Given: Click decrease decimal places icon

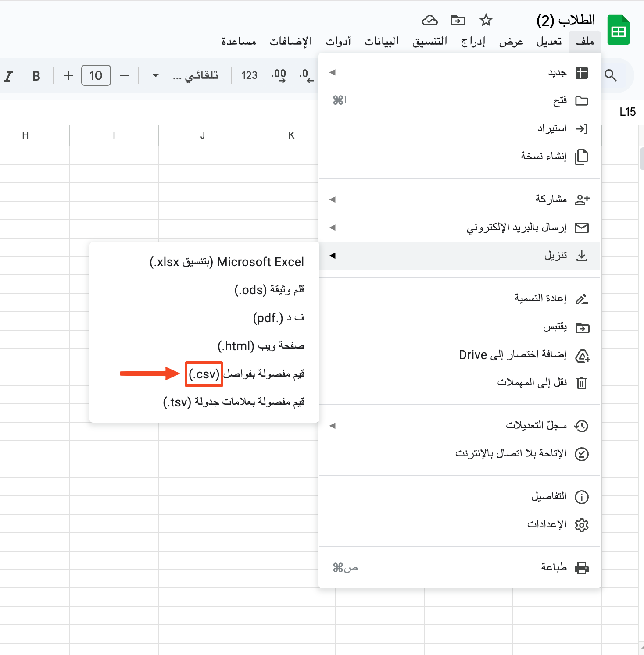Looking at the screenshot, I should [x=306, y=75].
